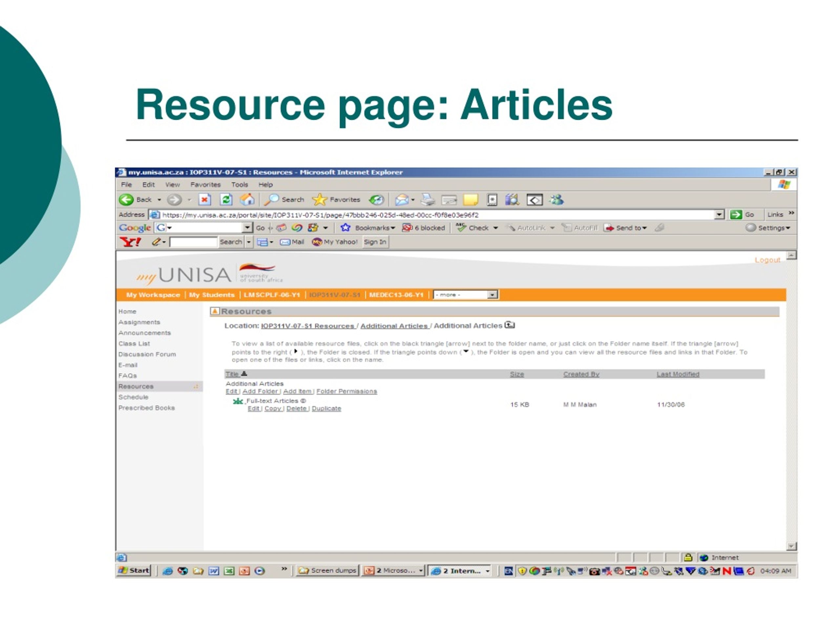Open Discussion Forum in the sidebar

click(147, 354)
